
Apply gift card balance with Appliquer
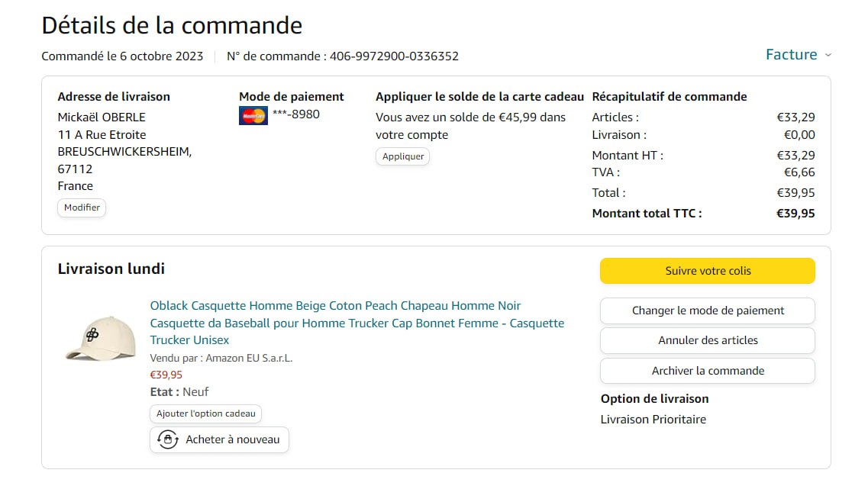tap(402, 156)
